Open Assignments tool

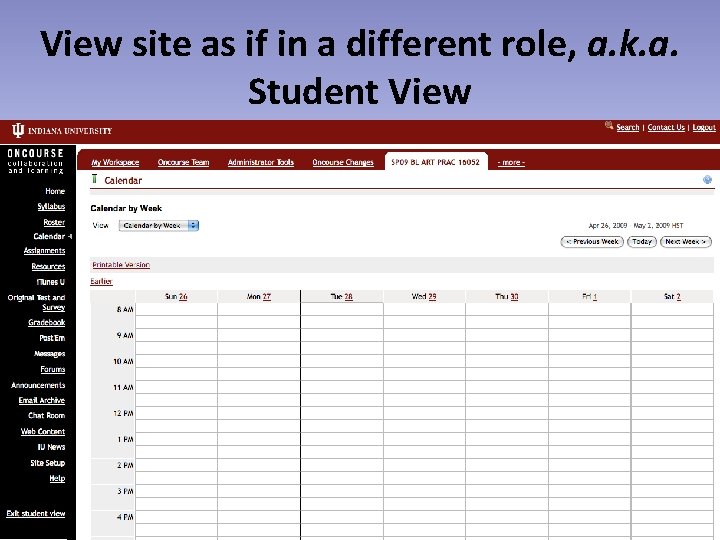pos(45,251)
